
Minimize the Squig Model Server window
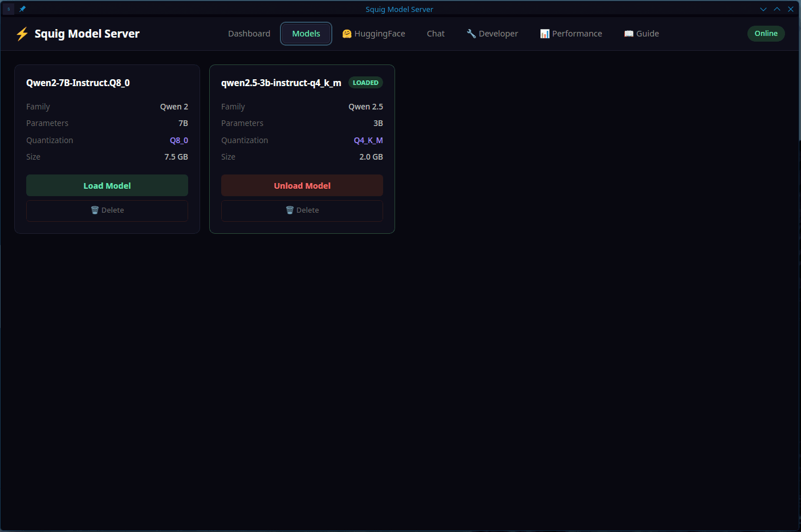coord(763,9)
